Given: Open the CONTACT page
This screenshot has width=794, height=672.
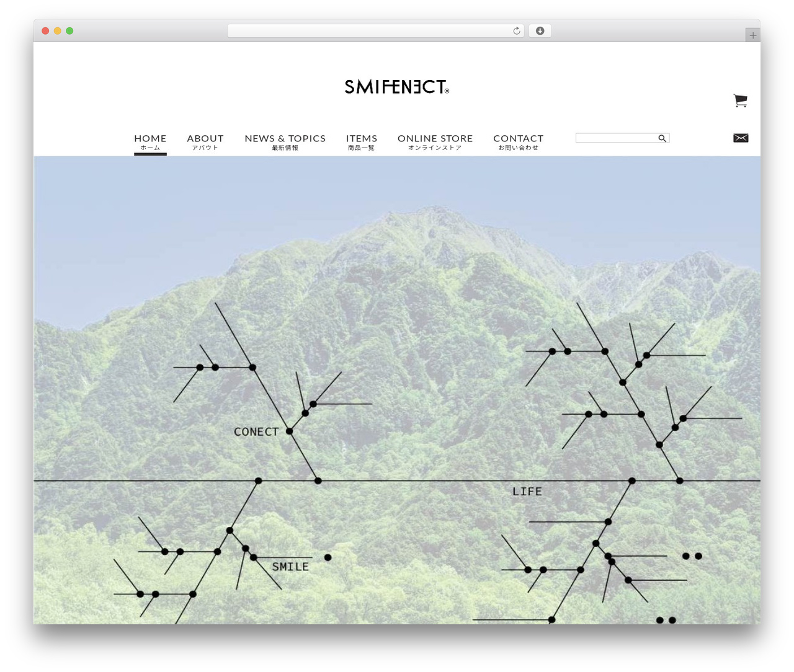Looking at the screenshot, I should (518, 142).
